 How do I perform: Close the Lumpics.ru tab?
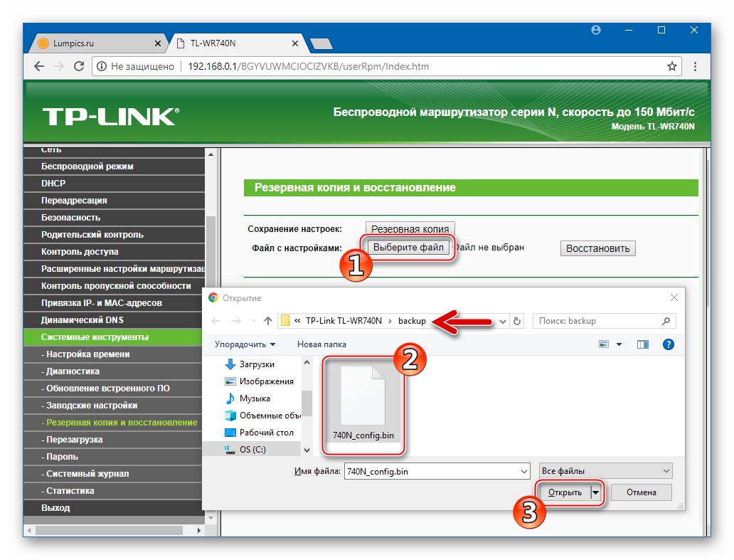coord(158,43)
